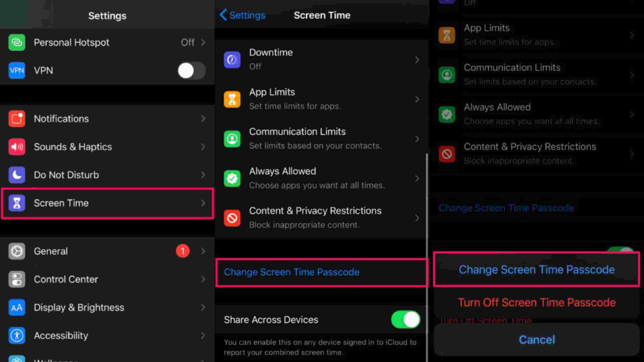Tap the red Content & Privacy Restrictions icon
The width and height of the screenshot is (644, 362).
point(232,218)
